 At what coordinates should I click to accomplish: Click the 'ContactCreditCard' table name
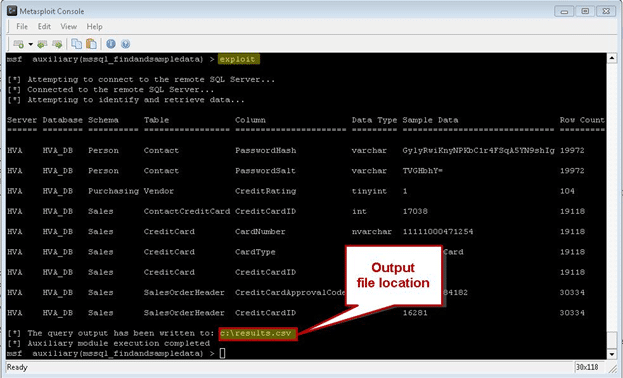tap(187, 211)
